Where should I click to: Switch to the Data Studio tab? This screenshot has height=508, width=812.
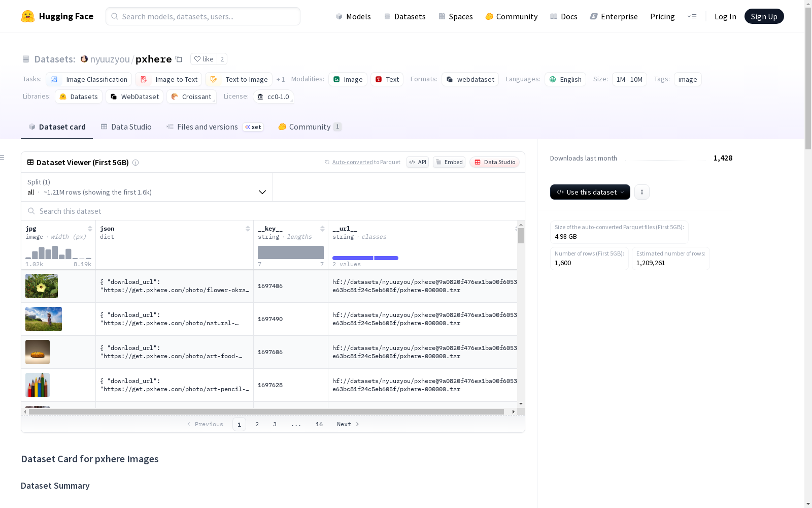(126, 127)
